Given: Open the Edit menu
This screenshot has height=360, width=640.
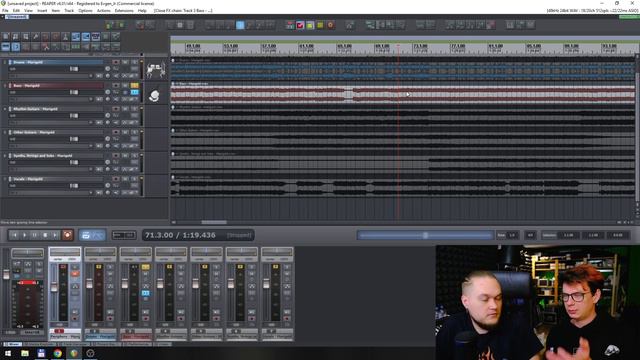Looking at the screenshot, I should point(16,11).
